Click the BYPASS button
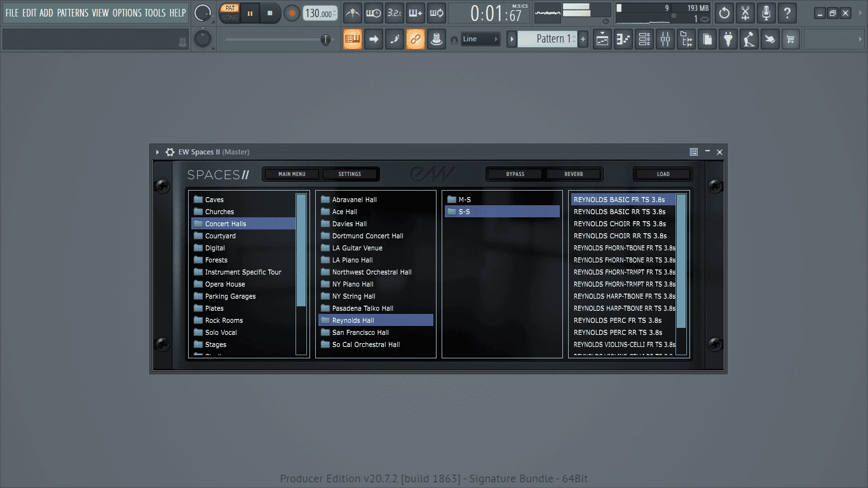The image size is (868, 488). [515, 174]
